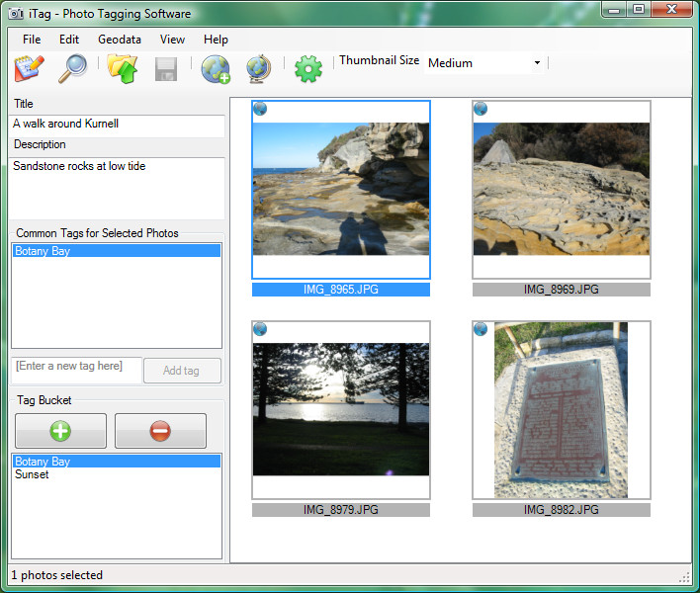Click globe badge on IMG_8969.JPG thumbnail
This screenshot has height=593, width=700.
click(481, 109)
